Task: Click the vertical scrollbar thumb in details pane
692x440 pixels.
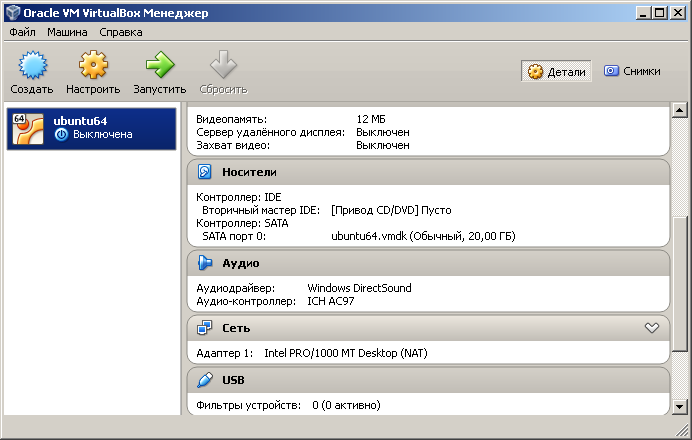Action: (679, 284)
